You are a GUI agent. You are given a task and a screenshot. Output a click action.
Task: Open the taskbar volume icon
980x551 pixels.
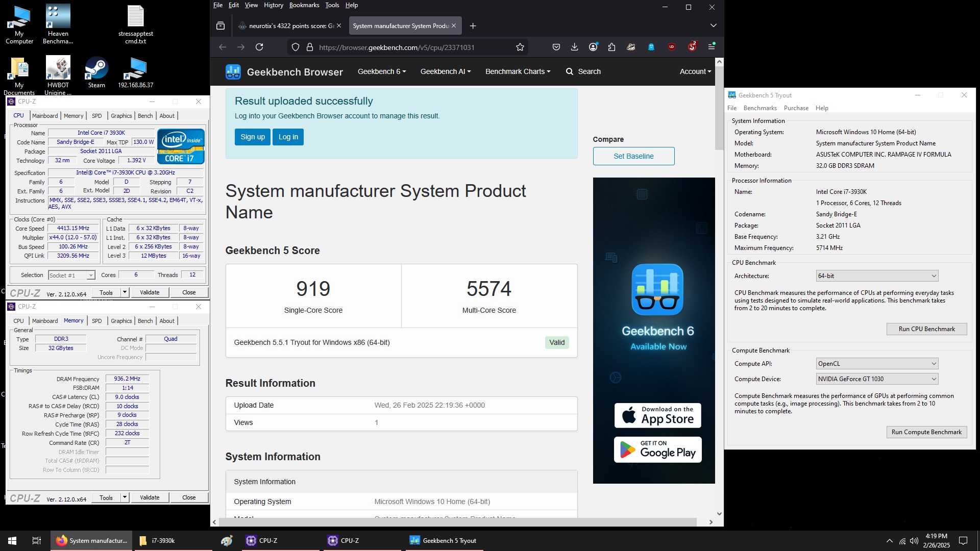tap(914, 541)
